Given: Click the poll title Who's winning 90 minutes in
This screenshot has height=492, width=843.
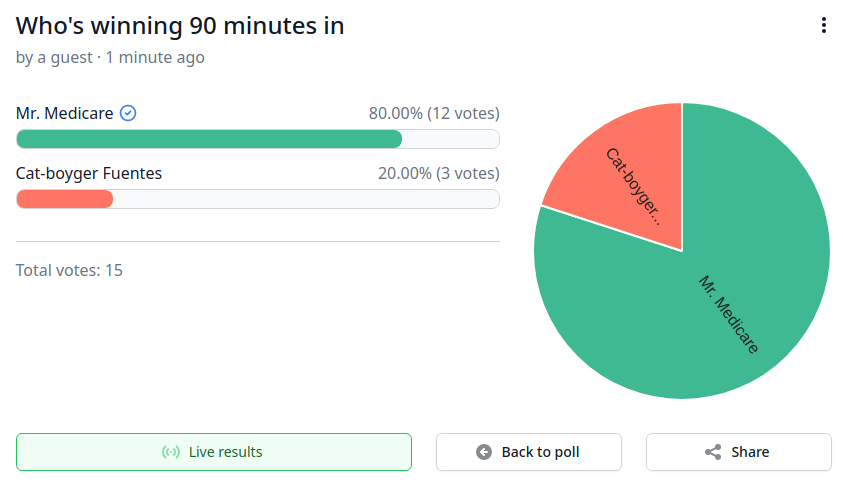Looking at the screenshot, I should [180, 26].
